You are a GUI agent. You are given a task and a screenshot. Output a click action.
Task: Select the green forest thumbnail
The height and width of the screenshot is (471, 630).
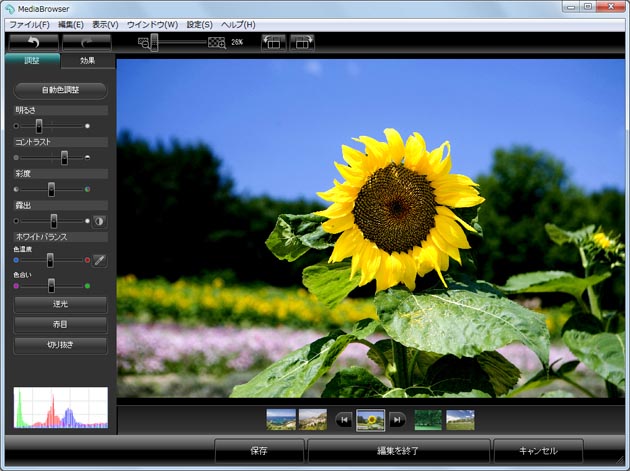(x=428, y=420)
